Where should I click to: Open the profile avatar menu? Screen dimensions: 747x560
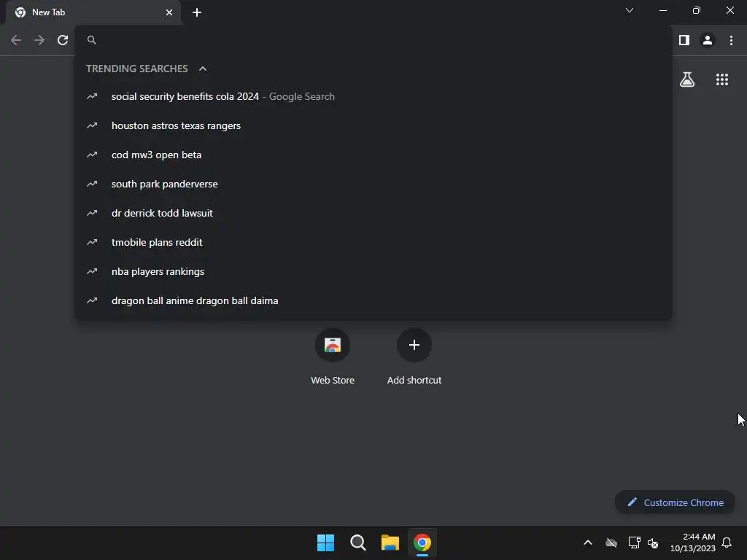tap(708, 41)
